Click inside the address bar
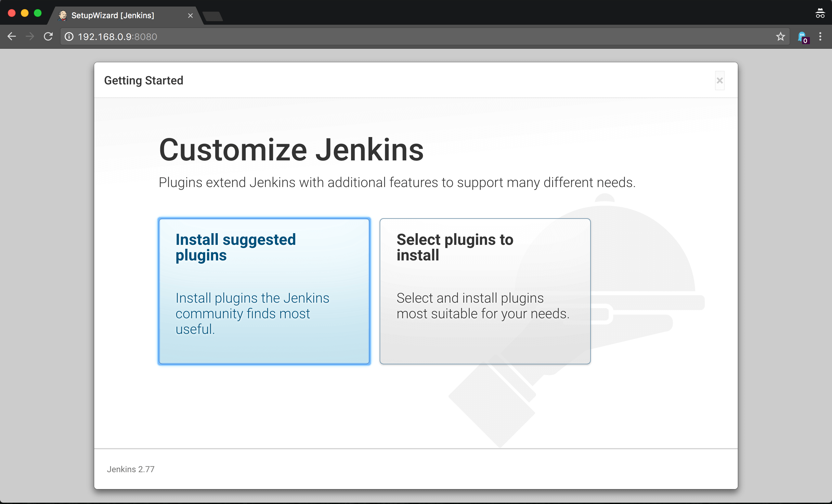832x504 pixels. point(270,36)
